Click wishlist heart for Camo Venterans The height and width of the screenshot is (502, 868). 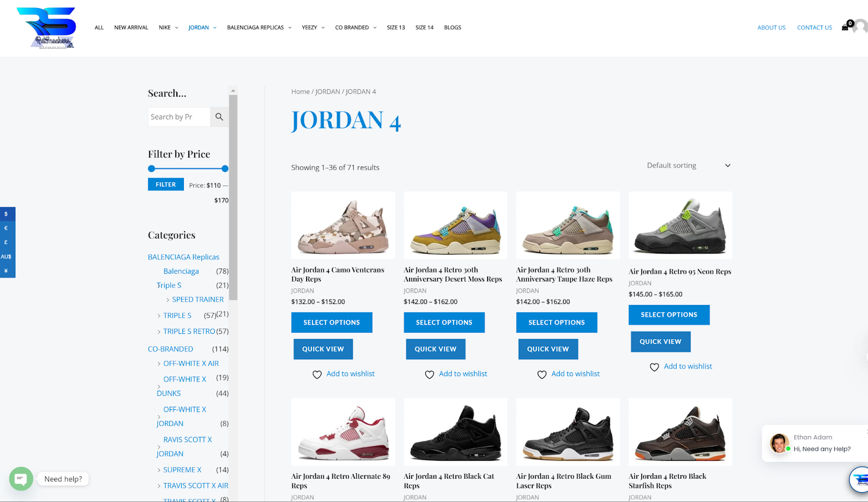coord(317,374)
